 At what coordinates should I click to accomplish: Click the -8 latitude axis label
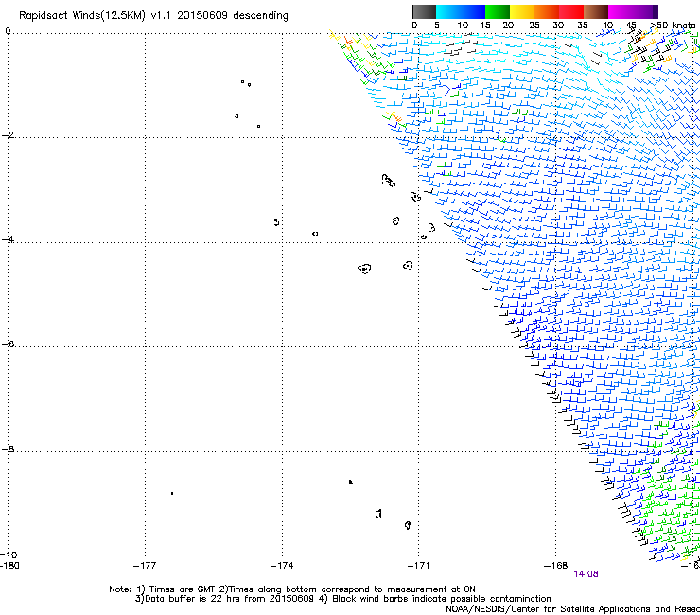8,448
